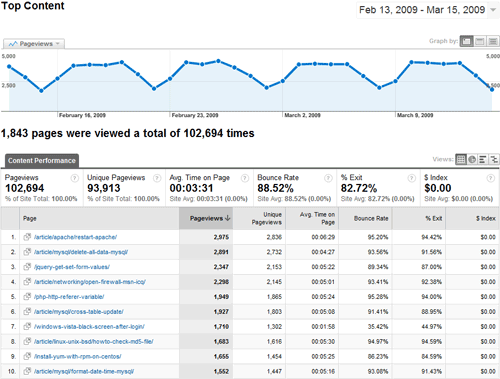The height and width of the screenshot is (379, 500).
Task: Click the March 9, 2009 axis label
Action: point(415,115)
